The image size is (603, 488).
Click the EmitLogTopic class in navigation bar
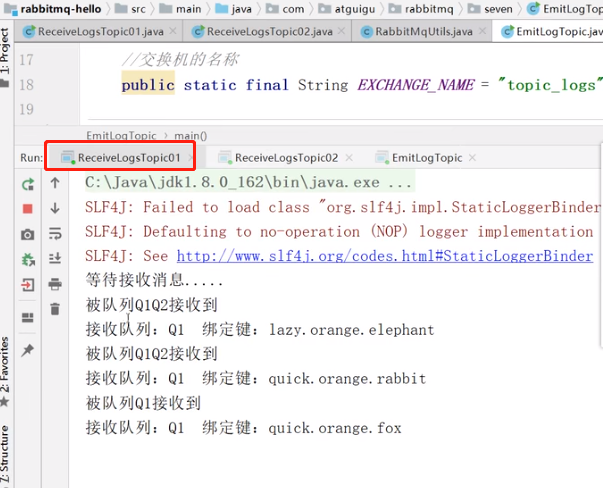(565, 8)
